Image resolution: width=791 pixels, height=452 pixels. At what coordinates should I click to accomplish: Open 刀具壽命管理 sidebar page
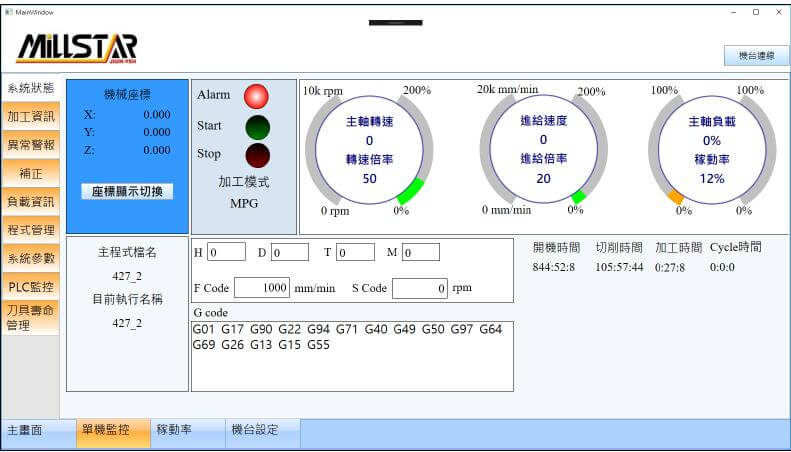(x=31, y=317)
